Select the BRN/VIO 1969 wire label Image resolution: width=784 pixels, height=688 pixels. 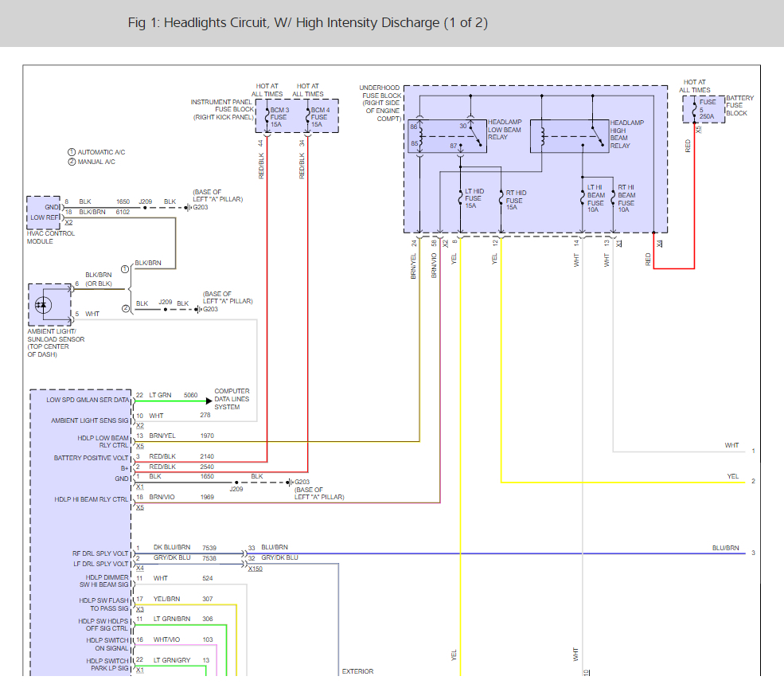pos(181,497)
